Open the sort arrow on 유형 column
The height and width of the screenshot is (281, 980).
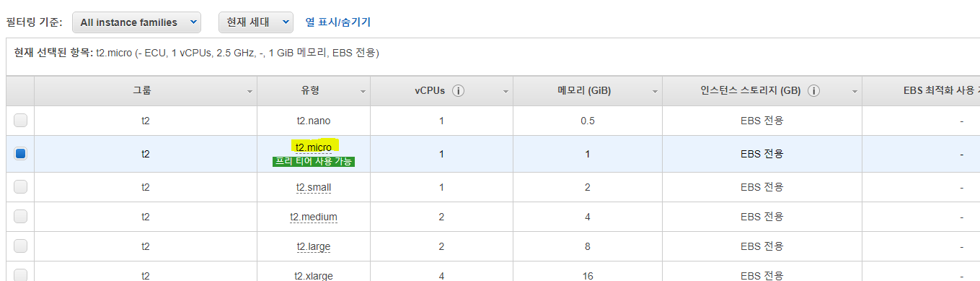pos(363,92)
